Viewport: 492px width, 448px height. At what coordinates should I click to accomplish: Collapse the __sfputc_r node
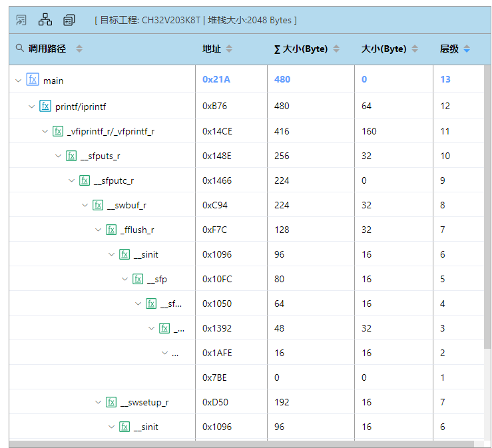point(71,180)
